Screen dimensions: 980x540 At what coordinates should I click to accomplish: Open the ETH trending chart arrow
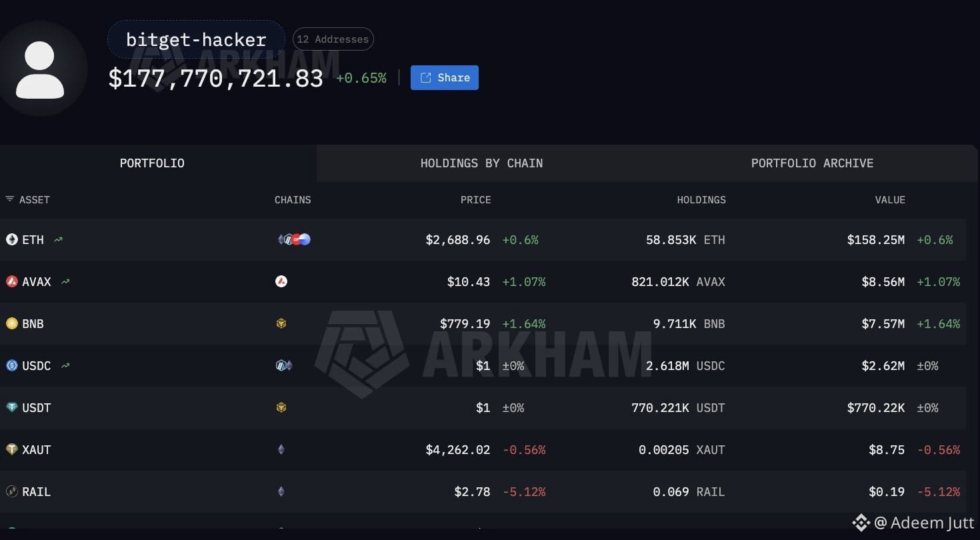(x=59, y=239)
